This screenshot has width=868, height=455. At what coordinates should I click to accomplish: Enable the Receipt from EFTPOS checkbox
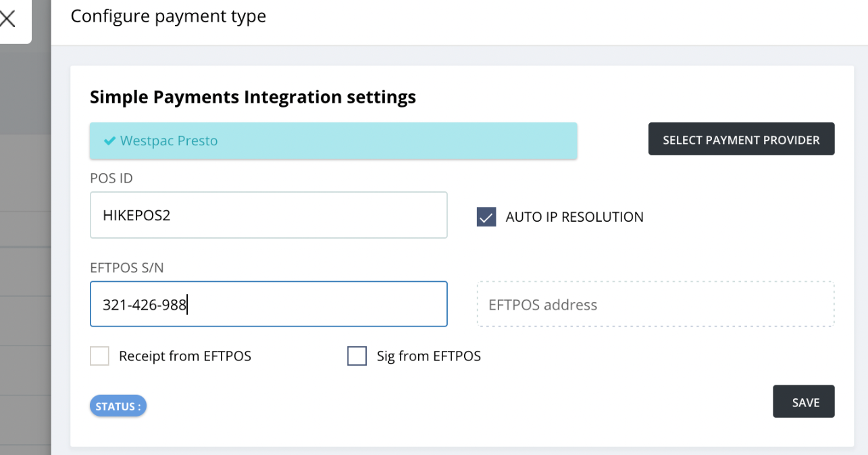click(x=100, y=356)
